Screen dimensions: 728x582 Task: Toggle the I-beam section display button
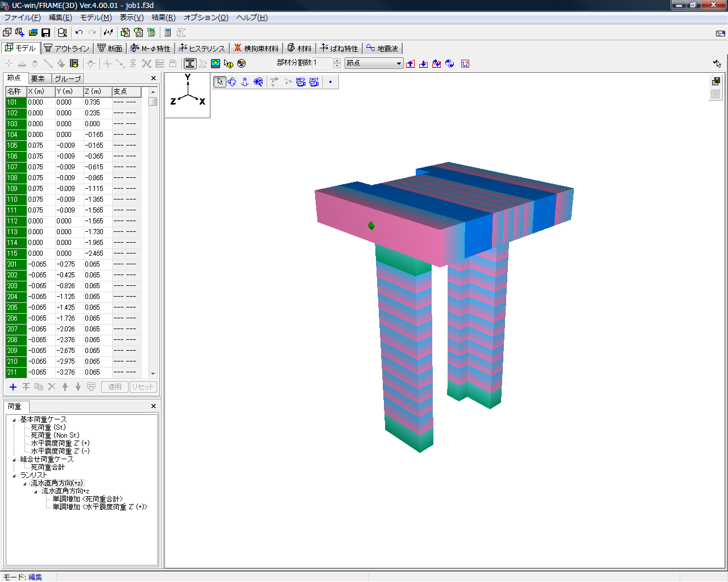pyautogui.click(x=190, y=64)
